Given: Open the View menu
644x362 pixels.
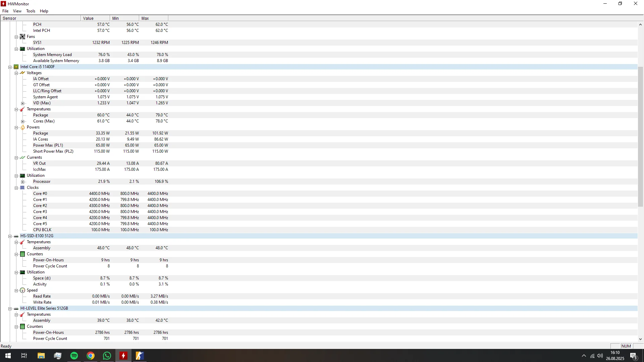Looking at the screenshot, I should click(17, 11).
